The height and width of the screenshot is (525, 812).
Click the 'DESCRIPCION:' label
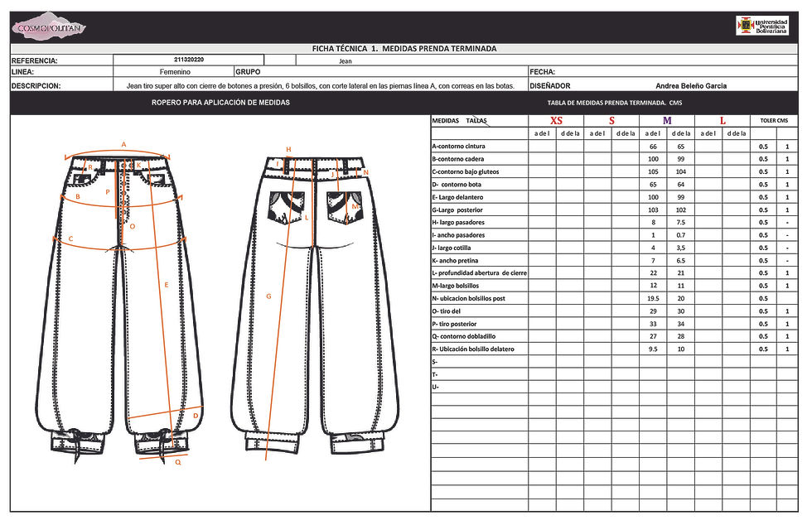pos(36,86)
